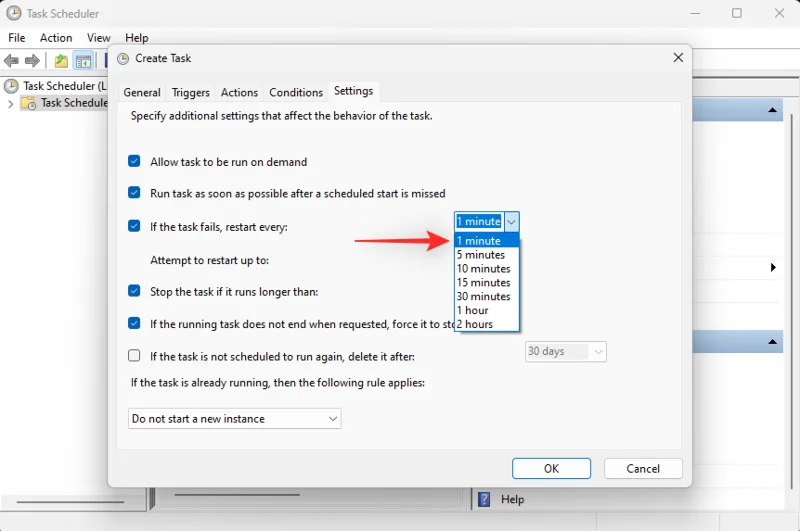The height and width of the screenshot is (531, 800).
Task: Click the Up one level folder icon
Action: (x=61, y=61)
